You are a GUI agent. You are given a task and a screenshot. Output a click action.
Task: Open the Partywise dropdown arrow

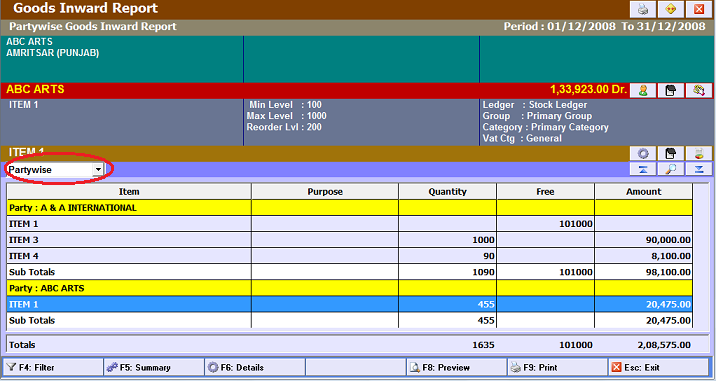[x=98, y=170]
